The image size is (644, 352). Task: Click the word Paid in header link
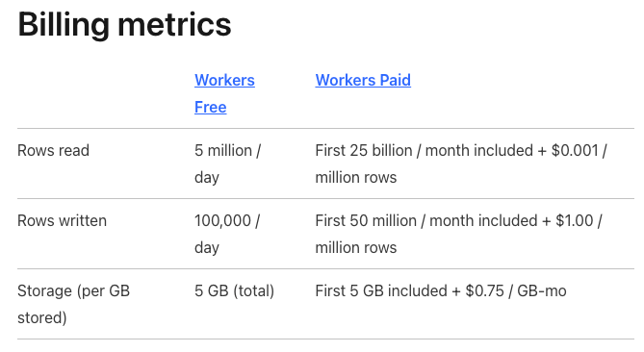pyautogui.click(x=395, y=80)
